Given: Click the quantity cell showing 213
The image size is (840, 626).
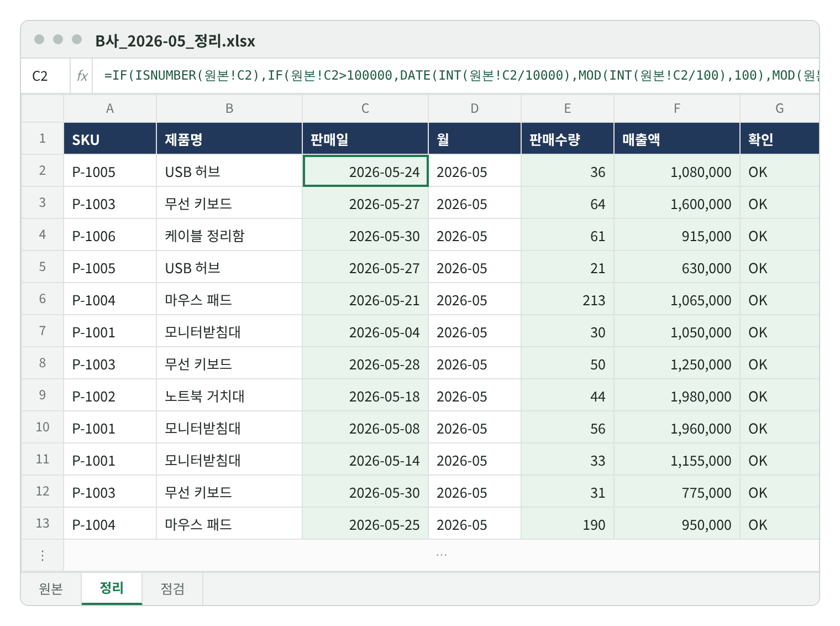Looking at the screenshot, I should (568, 299).
